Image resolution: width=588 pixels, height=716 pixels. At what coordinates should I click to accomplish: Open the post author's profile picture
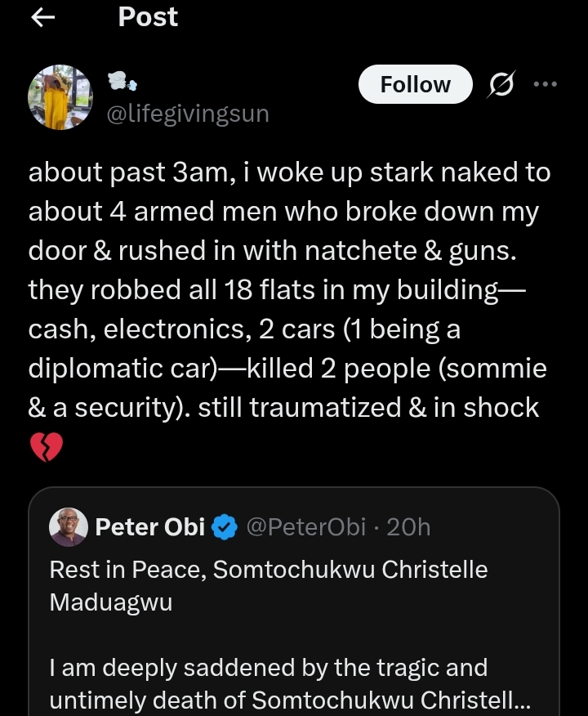(61, 97)
